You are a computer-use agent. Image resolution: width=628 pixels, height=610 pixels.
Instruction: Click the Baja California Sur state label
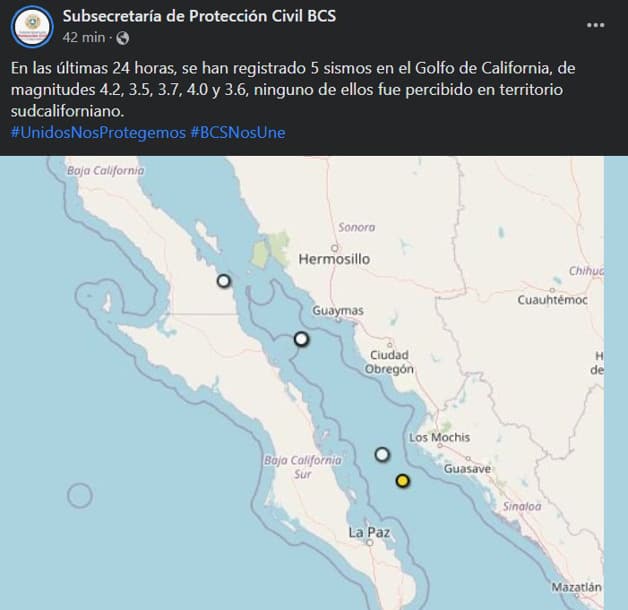[x=303, y=467]
